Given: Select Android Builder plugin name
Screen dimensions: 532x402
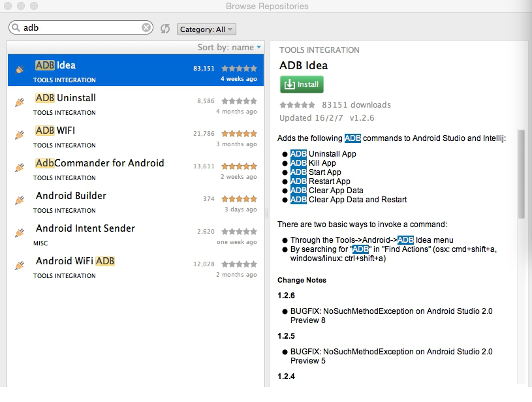Looking at the screenshot, I should click(x=71, y=196).
